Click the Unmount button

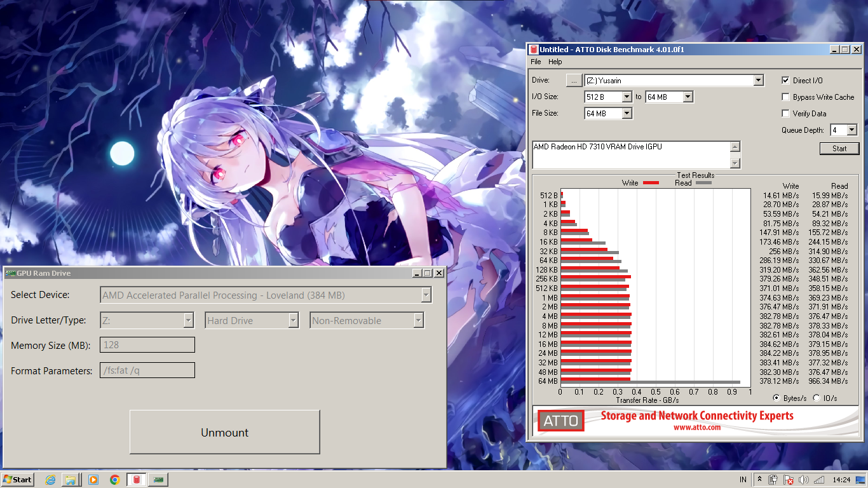[225, 432]
